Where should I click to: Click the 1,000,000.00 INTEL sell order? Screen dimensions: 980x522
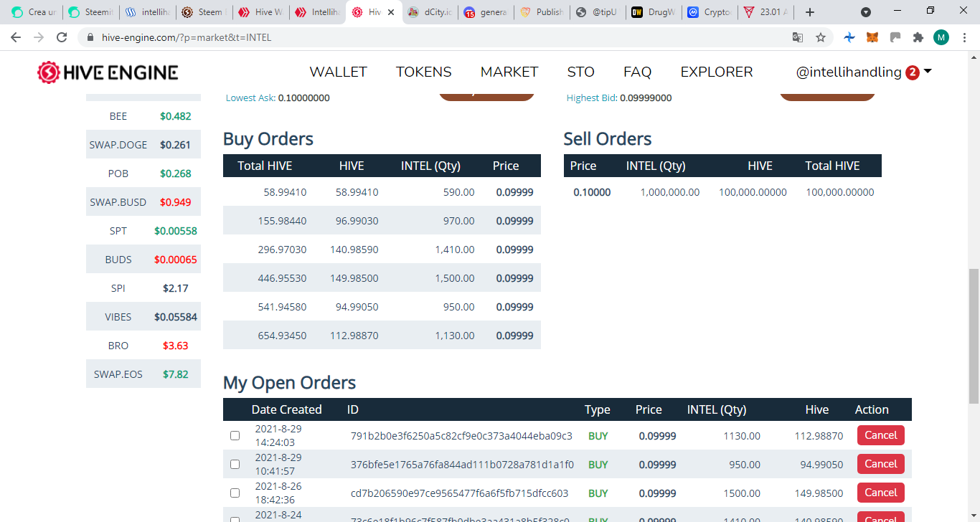click(x=722, y=192)
